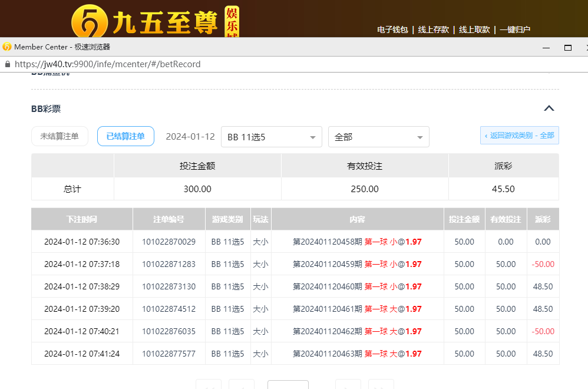
Task: Open the 电子钱包 link
Action: [x=392, y=29]
